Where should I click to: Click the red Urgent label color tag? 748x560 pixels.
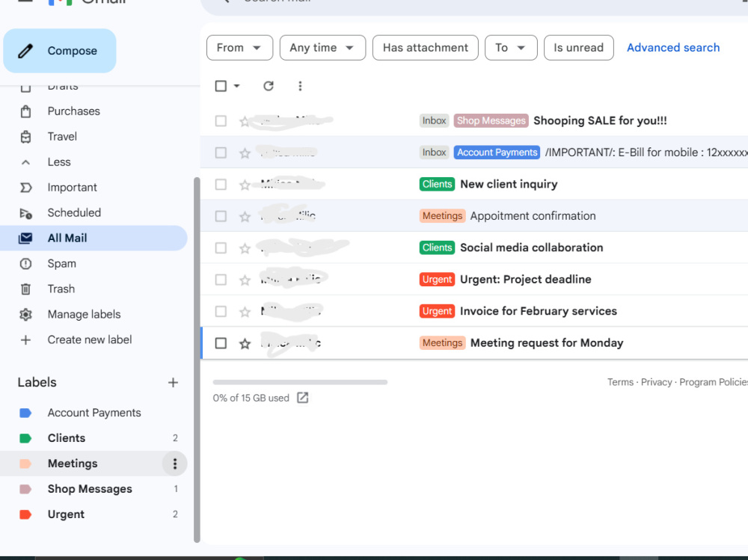click(25, 514)
